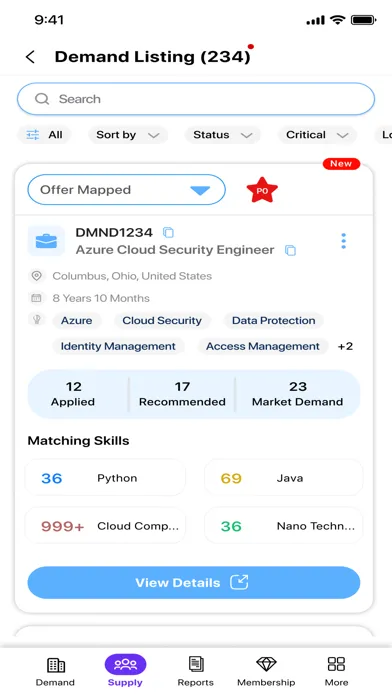Tap the Cloud Security skill tag
392x696 pixels.
(162, 320)
